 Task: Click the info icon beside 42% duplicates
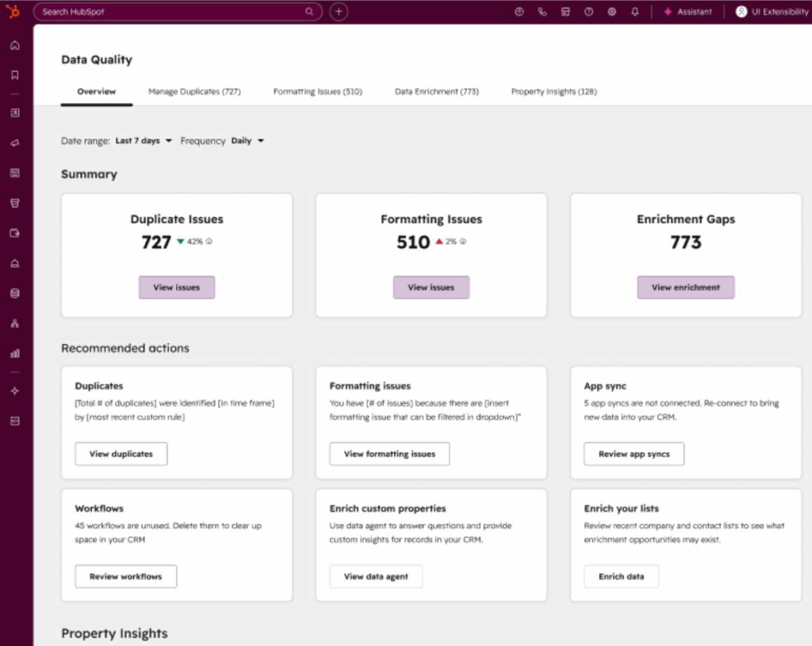click(209, 241)
